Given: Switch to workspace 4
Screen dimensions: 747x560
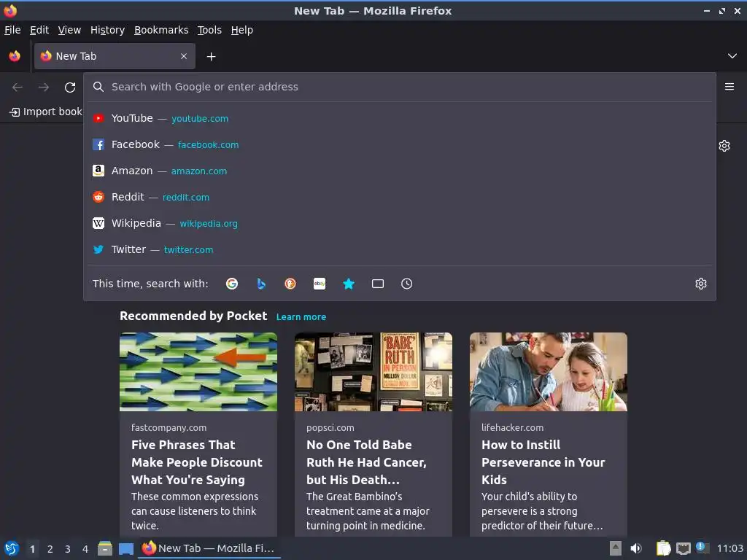Looking at the screenshot, I should [85, 549].
